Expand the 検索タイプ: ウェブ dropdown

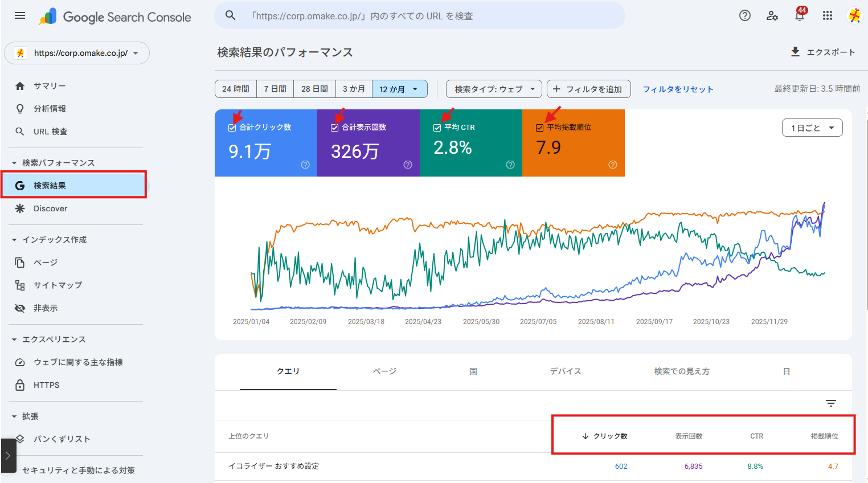[494, 89]
